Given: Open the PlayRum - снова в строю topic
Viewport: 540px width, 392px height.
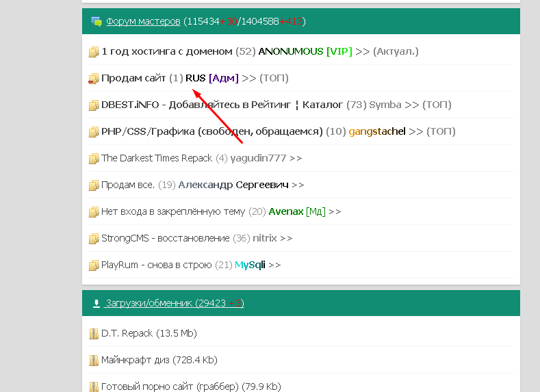Looking at the screenshot, I should tap(157, 265).
